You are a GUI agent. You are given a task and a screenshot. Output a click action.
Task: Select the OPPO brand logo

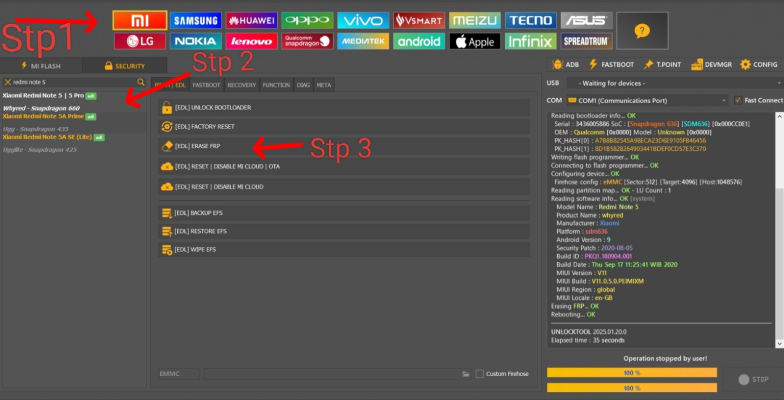(x=308, y=20)
